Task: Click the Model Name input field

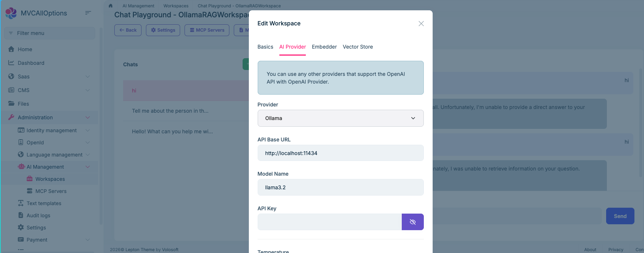Action: click(x=340, y=187)
